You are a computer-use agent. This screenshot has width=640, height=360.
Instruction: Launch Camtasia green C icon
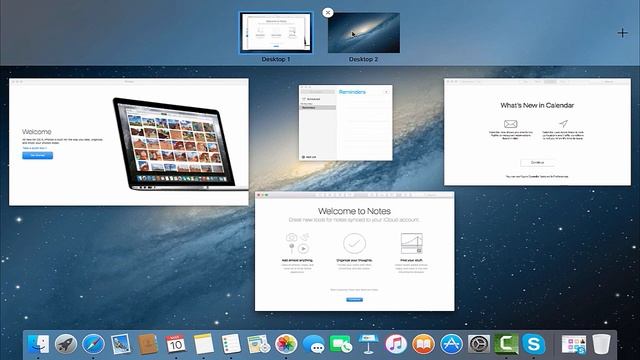(506, 344)
